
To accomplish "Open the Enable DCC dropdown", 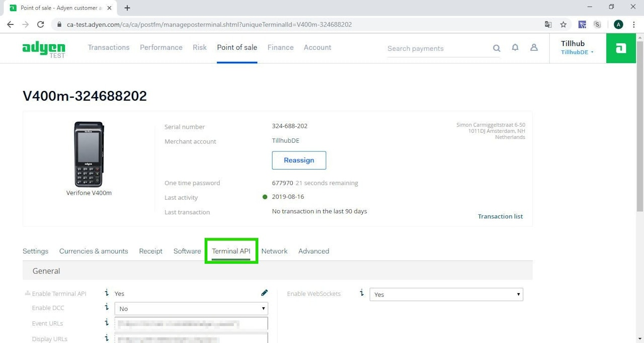I will 191,308.
